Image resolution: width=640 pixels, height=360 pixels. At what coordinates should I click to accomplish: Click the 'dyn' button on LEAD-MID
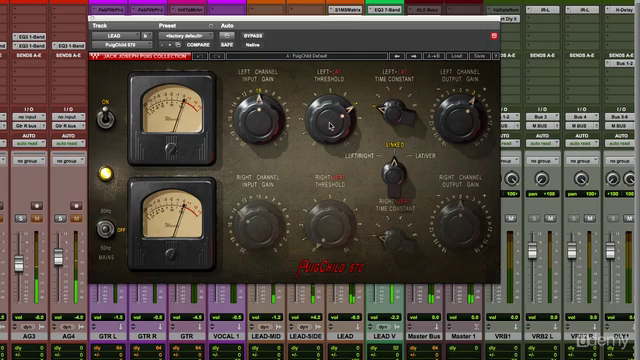click(264, 327)
